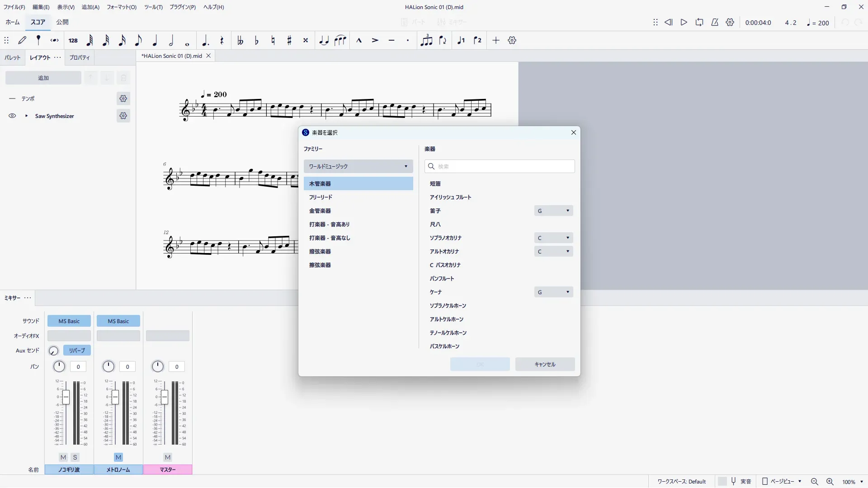Click the キャンセル button in the dialog
This screenshot has height=488, width=868.
coord(545,364)
